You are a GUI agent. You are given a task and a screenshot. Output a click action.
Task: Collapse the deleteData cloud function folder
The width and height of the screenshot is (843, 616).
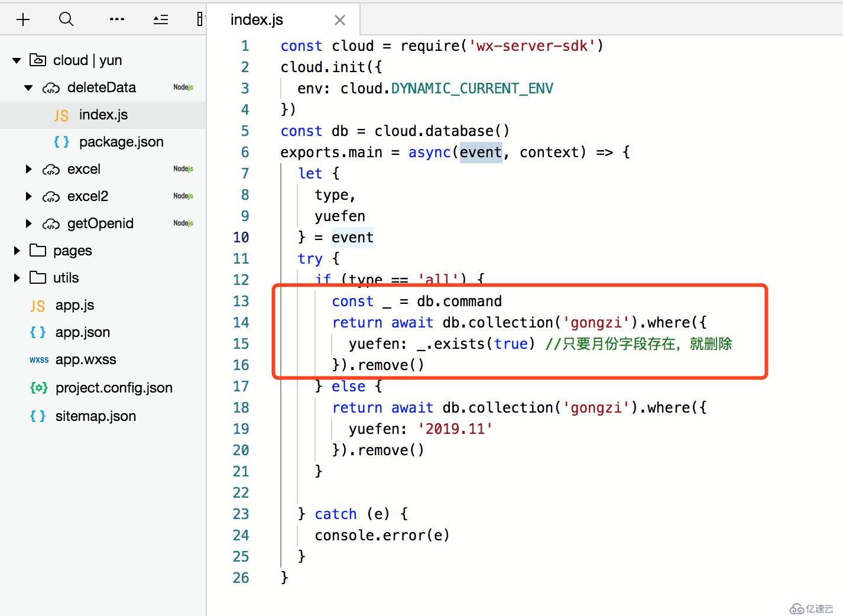(x=28, y=87)
